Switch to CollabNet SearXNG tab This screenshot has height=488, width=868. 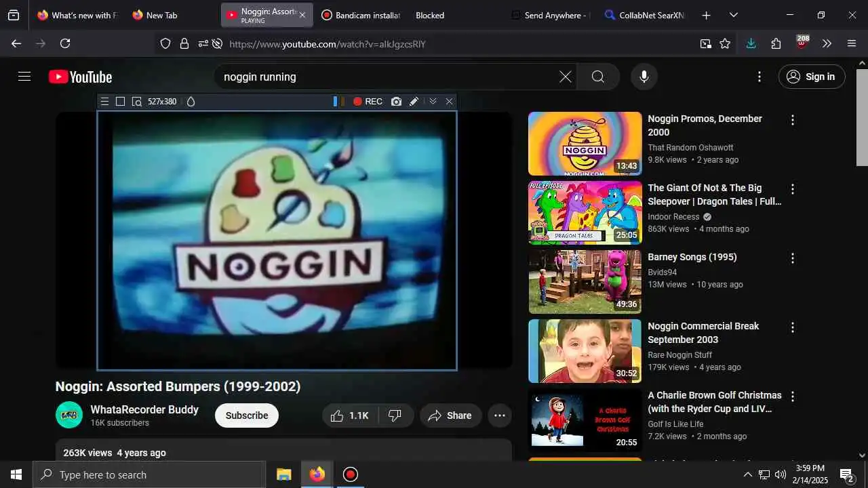click(x=644, y=15)
